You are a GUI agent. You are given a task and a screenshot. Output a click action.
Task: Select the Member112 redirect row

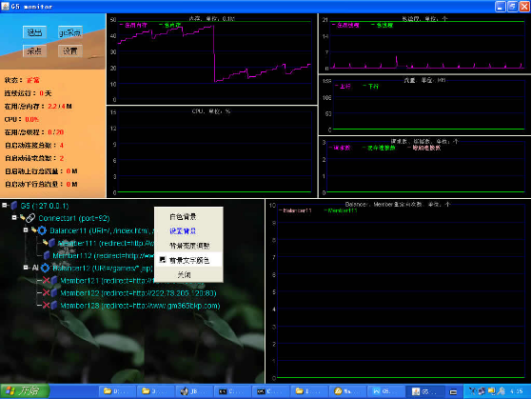[x=104, y=256]
